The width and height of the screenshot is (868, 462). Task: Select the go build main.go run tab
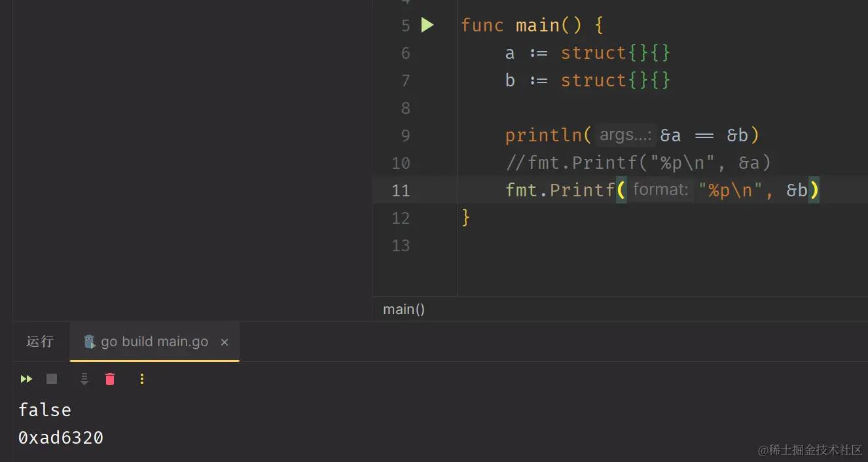tap(154, 342)
